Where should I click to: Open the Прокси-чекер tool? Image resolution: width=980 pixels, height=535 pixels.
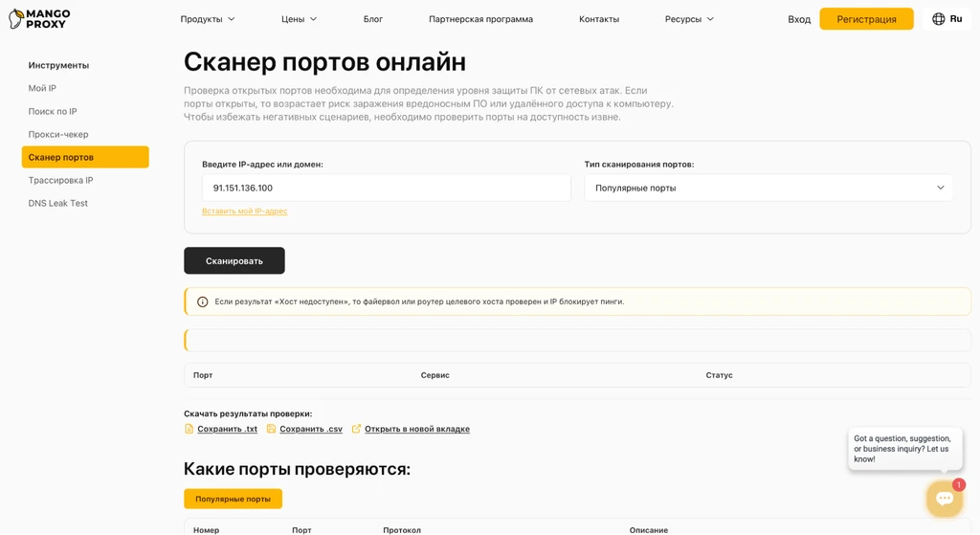pos(58,134)
